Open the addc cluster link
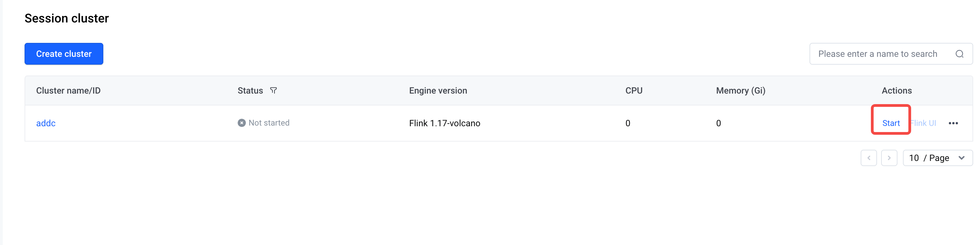Viewport: 980px width, 245px height. pos(46,123)
